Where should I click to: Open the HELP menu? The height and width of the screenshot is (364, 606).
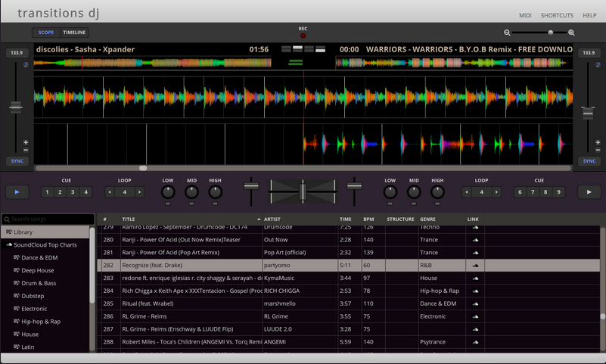pyautogui.click(x=589, y=15)
